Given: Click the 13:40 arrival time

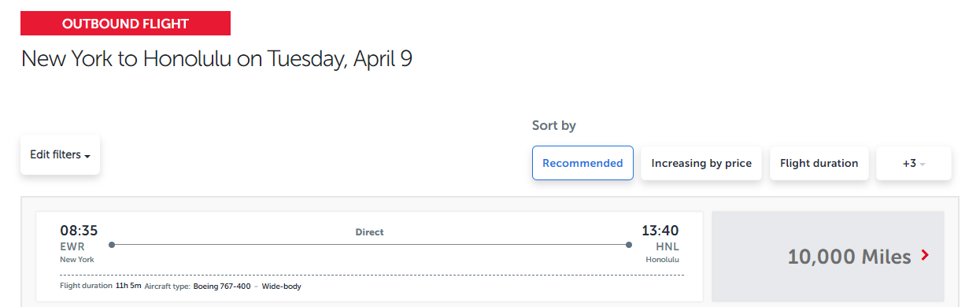Looking at the screenshot, I should pyautogui.click(x=660, y=231).
